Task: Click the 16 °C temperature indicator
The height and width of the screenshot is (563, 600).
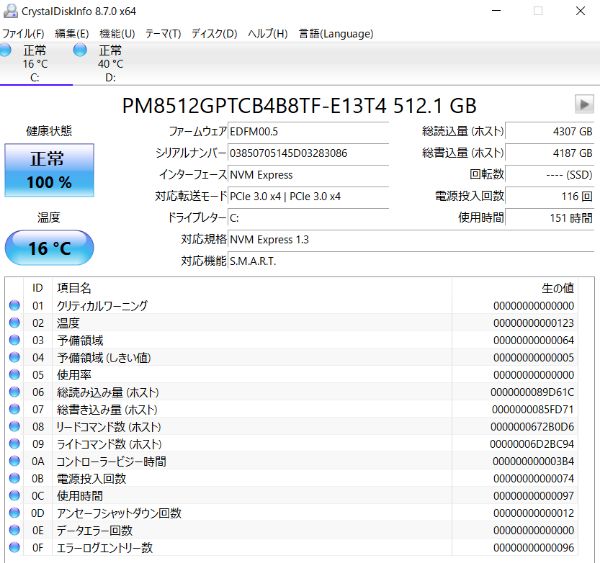Action: (49, 248)
